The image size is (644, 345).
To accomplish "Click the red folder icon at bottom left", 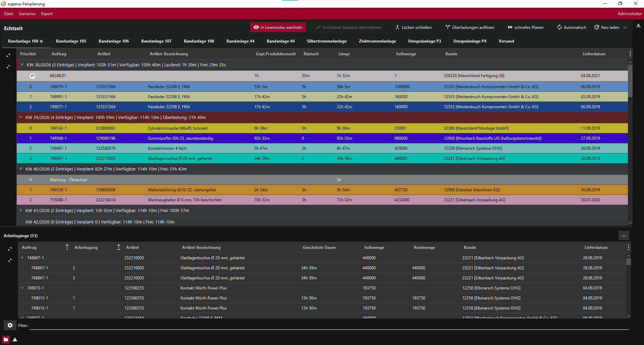I will point(6,339).
